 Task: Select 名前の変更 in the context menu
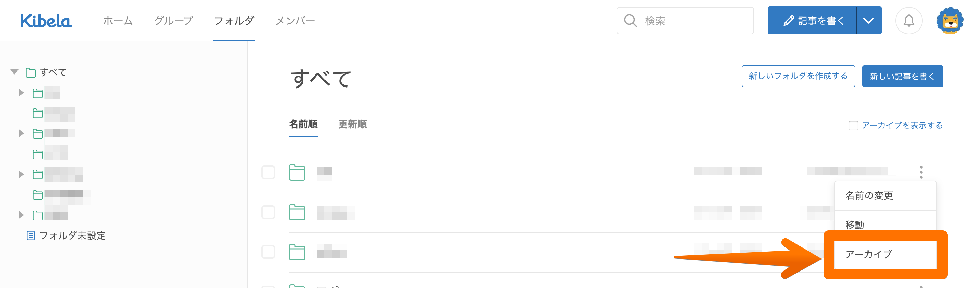(869, 195)
